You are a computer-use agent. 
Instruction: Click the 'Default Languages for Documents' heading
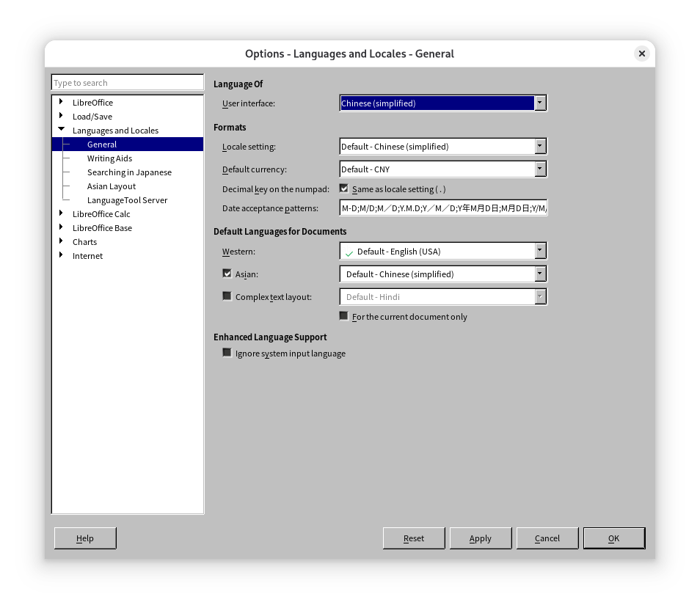[280, 232]
